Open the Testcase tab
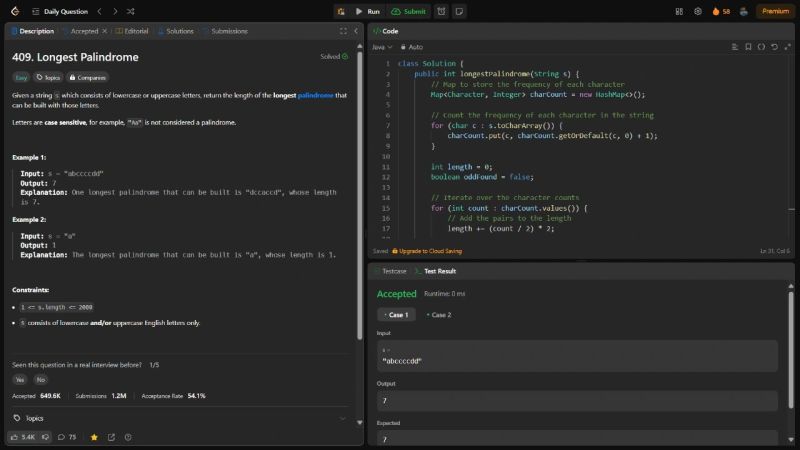Image resolution: width=800 pixels, height=450 pixels. pos(392,271)
